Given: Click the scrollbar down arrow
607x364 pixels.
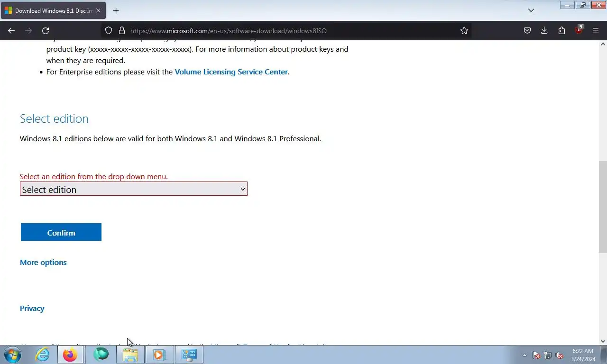Looking at the screenshot, I should pyautogui.click(x=603, y=341).
